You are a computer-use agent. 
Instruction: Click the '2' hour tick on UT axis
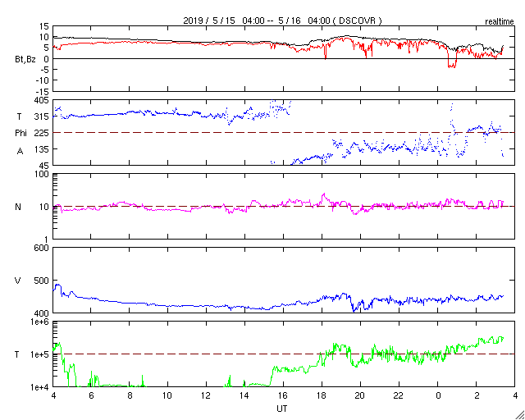click(x=477, y=395)
